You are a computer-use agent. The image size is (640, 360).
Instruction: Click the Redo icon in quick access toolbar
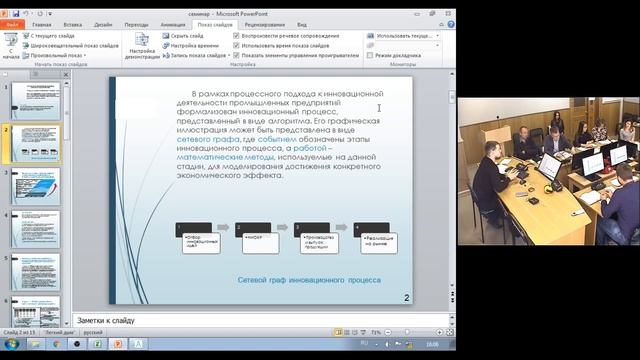point(40,13)
